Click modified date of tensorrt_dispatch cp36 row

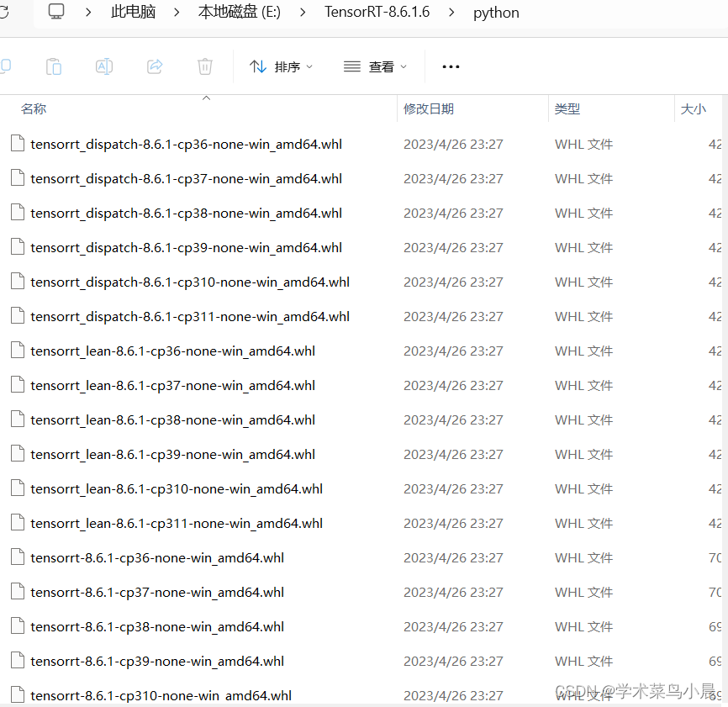tap(453, 145)
